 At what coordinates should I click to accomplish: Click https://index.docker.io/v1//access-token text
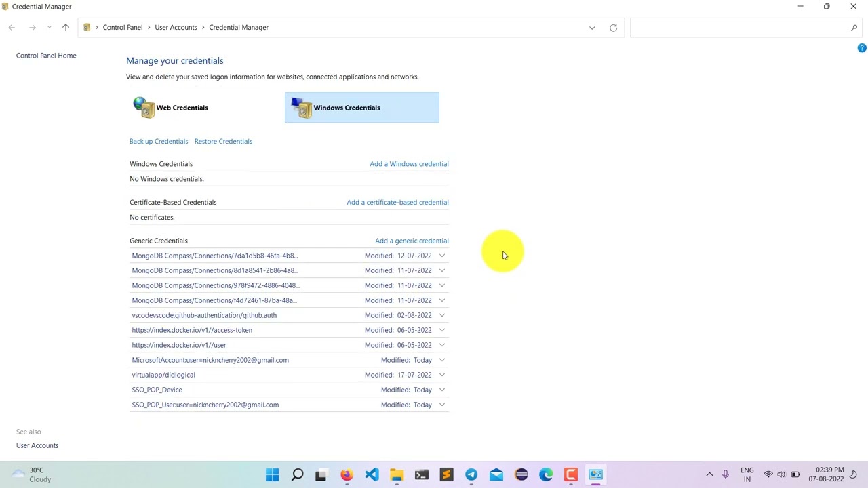click(192, 330)
